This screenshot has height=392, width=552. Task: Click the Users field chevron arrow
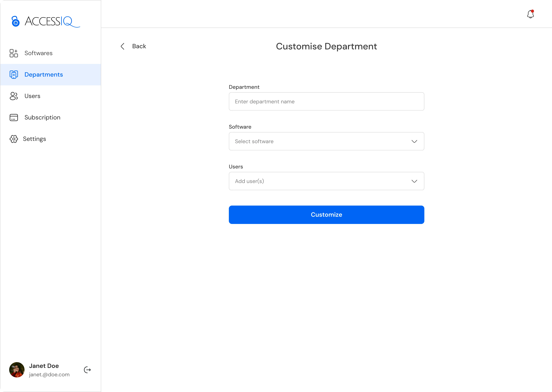[x=414, y=181]
